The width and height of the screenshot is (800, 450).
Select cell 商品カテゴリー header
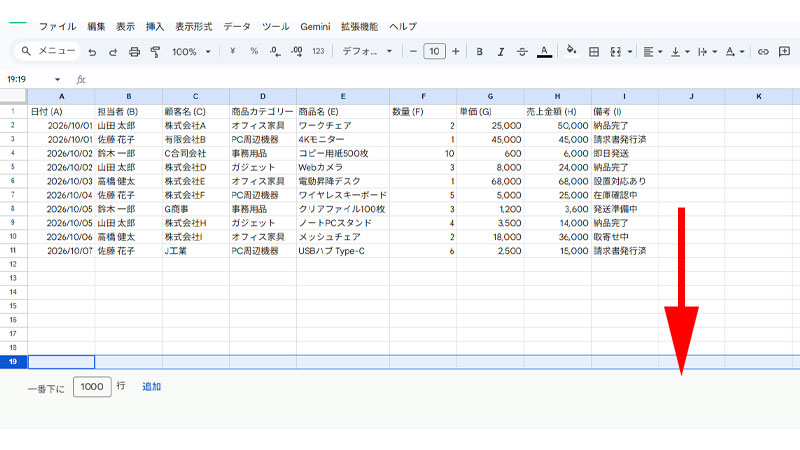click(263, 111)
